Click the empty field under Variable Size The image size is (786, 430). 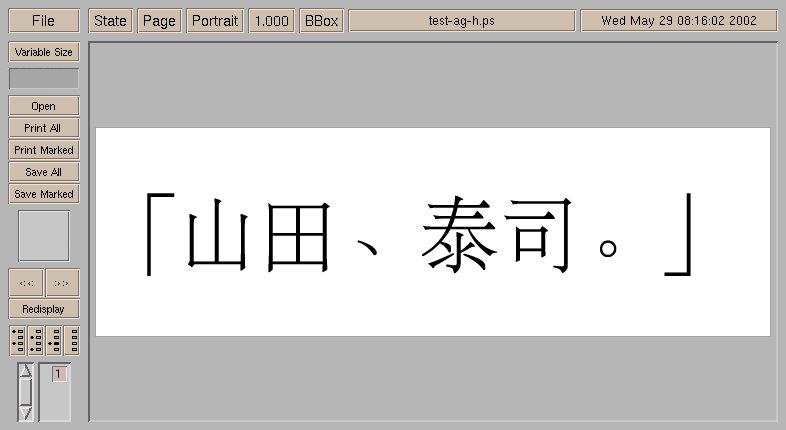44,79
